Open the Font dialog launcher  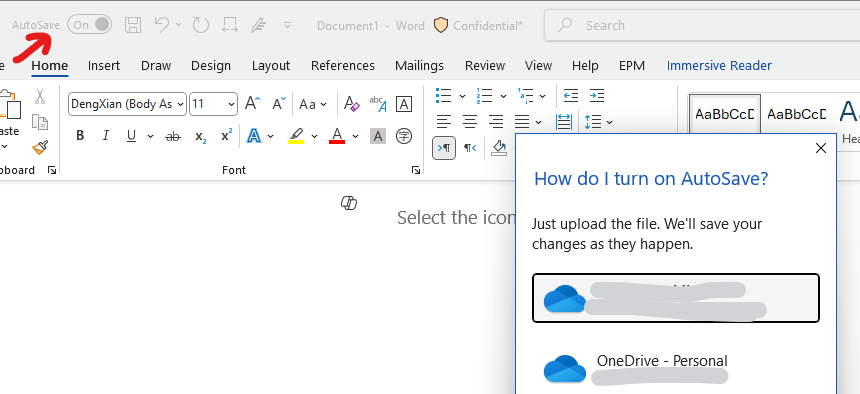(x=416, y=171)
